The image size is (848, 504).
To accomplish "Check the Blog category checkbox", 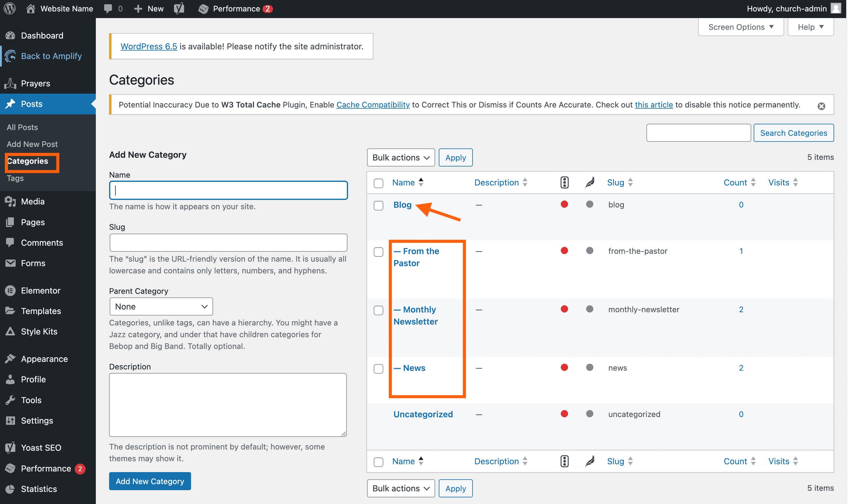I will [x=378, y=205].
